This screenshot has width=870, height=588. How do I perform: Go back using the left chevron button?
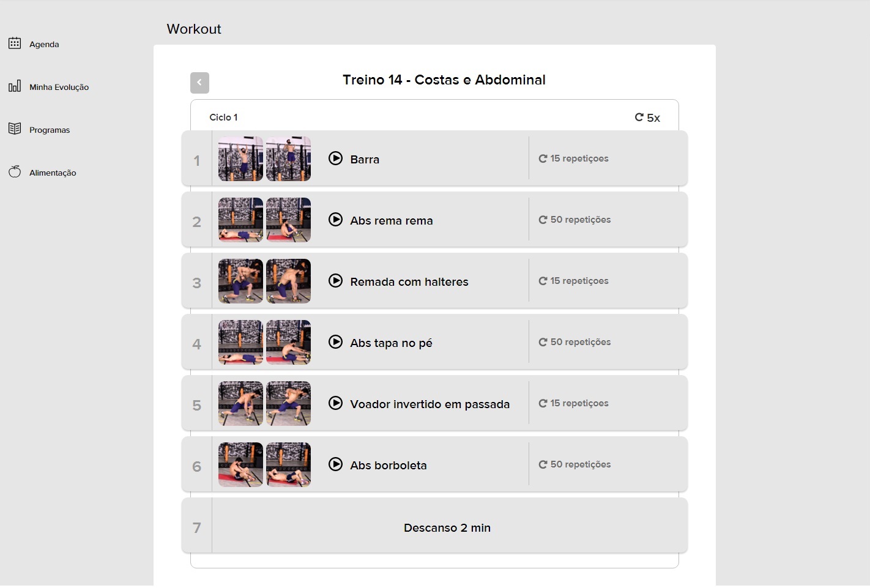point(199,83)
